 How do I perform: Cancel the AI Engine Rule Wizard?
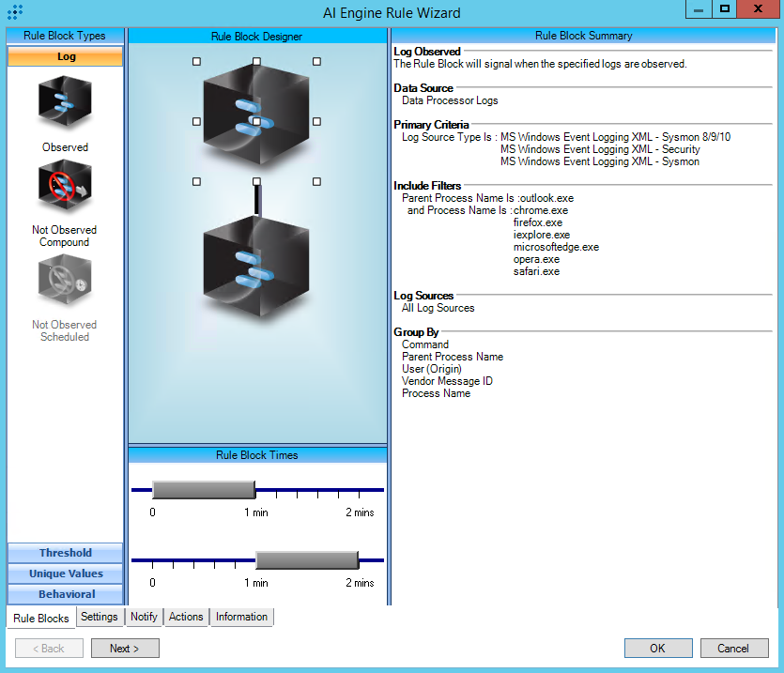tap(732, 648)
